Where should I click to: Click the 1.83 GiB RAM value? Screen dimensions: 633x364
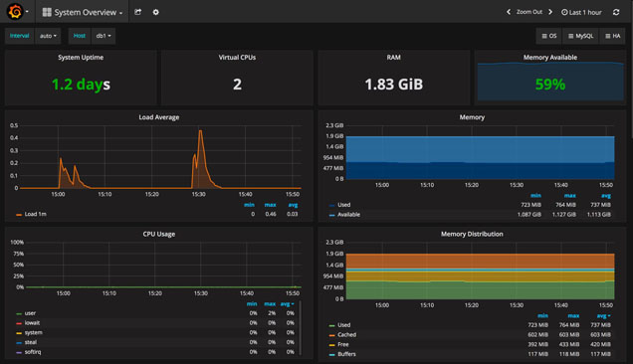[393, 85]
